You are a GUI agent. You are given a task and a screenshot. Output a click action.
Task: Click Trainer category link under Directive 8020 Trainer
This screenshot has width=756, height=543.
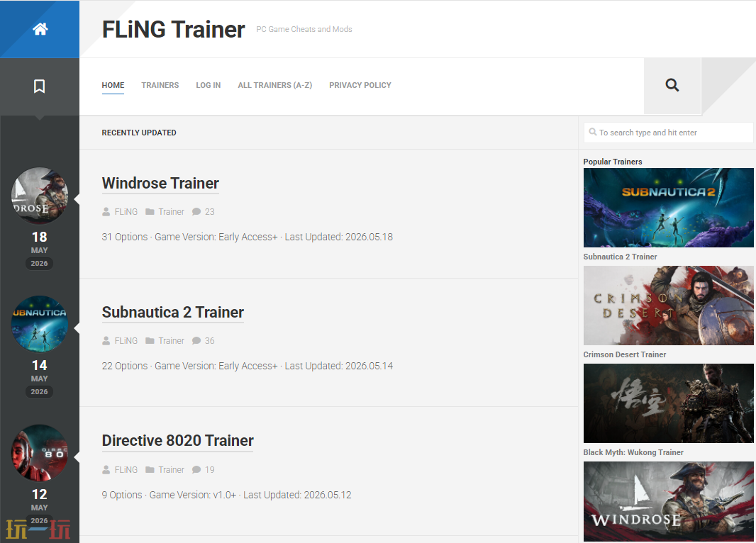click(x=171, y=470)
